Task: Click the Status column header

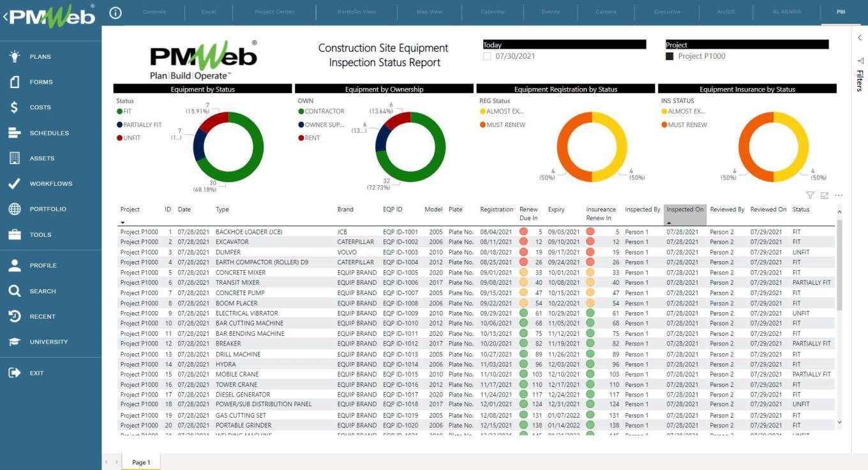Action: click(801, 209)
